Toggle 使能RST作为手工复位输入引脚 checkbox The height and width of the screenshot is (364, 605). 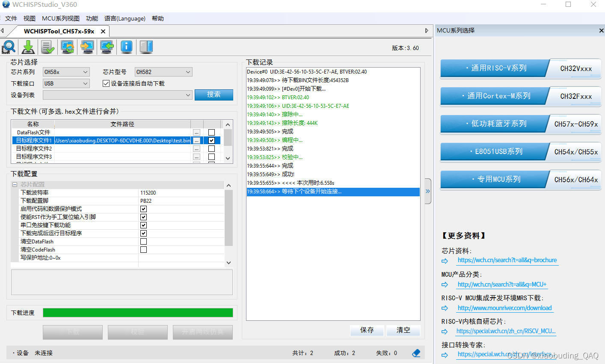tap(143, 217)
